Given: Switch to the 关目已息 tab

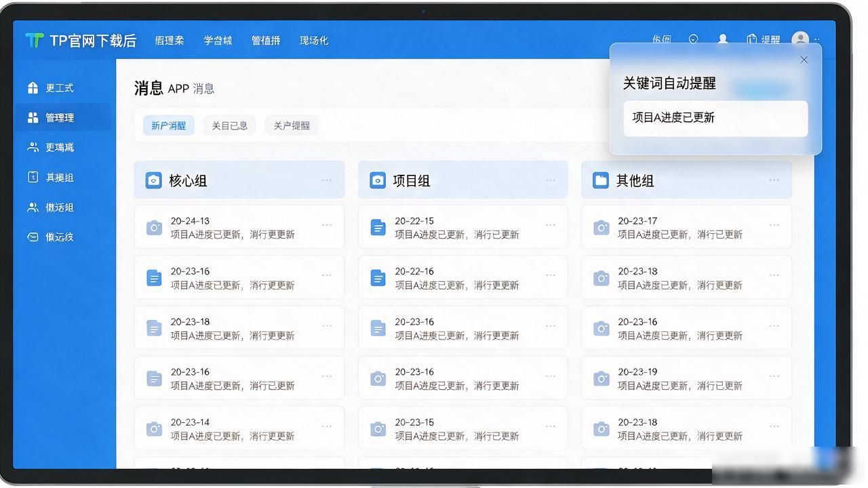Looking at the screenshot, I should click(x=230, y=125).
